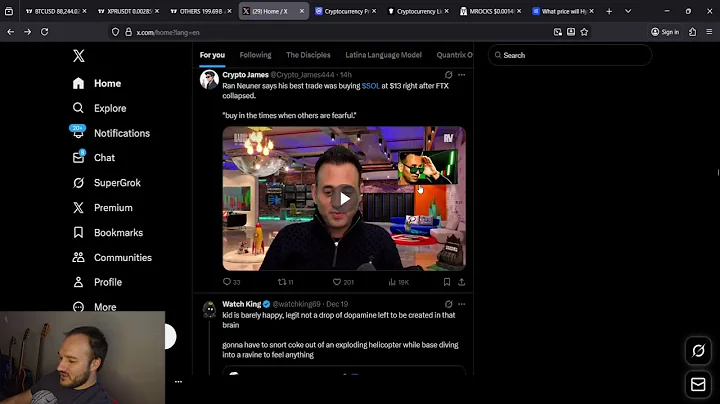720x404 pixels.
Task: Open Chat envelope icon
Action: click(x=79, y=157)
